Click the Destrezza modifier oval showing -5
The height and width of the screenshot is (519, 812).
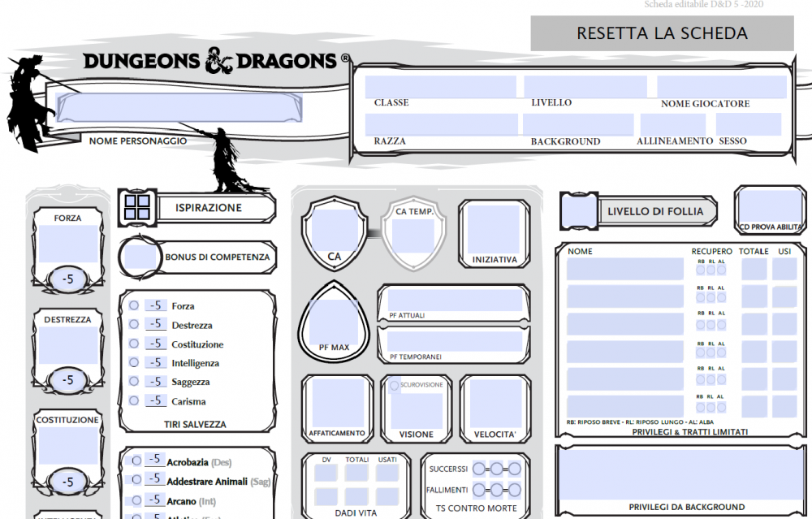click(68, 380)
